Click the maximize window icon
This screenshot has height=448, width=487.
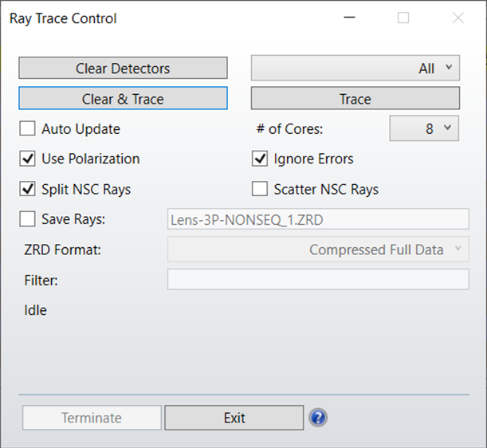(403, 18)
